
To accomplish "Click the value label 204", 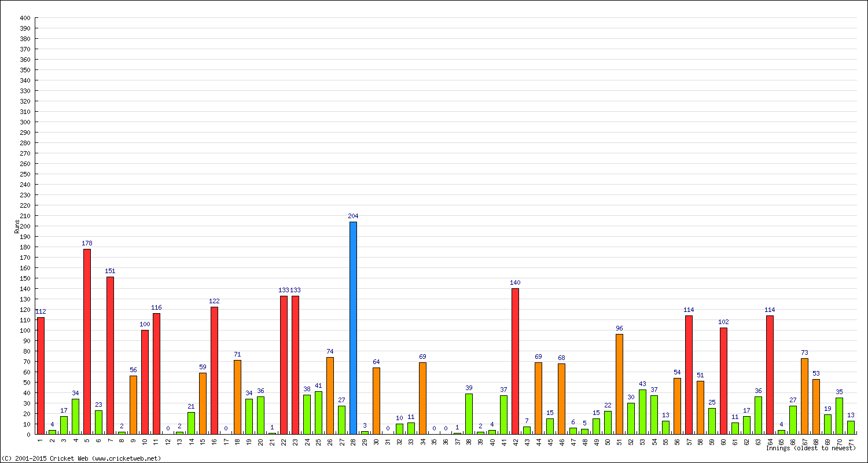I will (353, 216).
